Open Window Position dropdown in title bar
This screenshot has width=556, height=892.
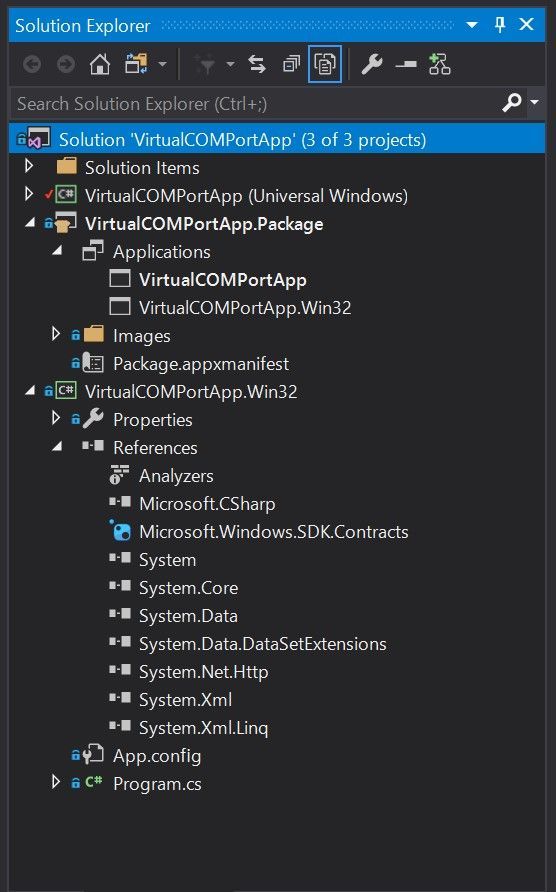point(472,25)
